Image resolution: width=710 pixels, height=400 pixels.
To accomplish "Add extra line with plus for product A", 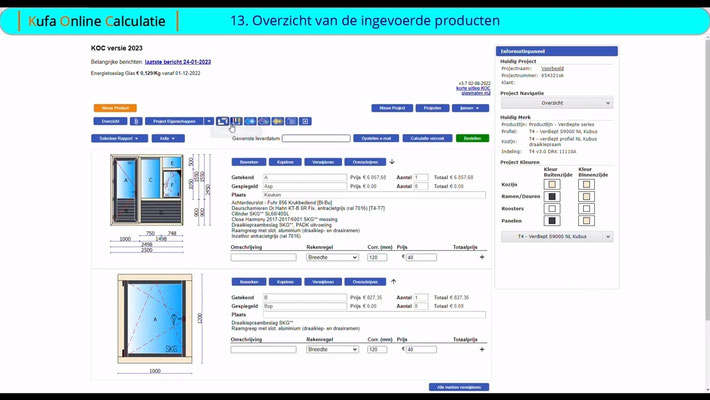I will [482, 257].
